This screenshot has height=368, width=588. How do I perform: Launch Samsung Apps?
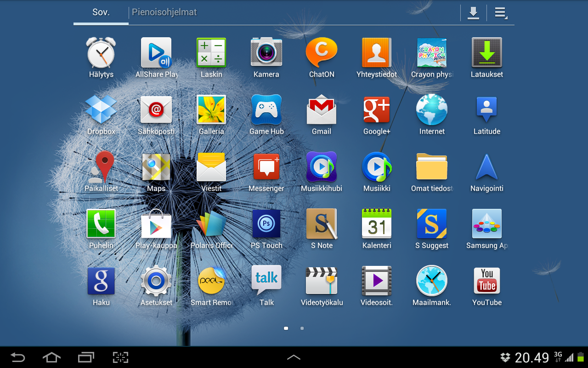487,229
